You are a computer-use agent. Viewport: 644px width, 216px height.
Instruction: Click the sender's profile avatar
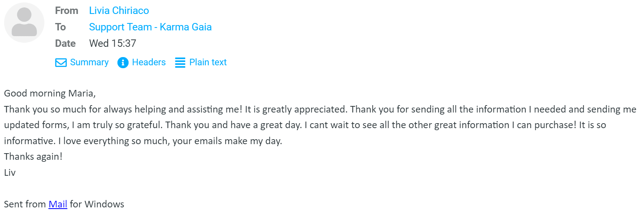point(24,23)
